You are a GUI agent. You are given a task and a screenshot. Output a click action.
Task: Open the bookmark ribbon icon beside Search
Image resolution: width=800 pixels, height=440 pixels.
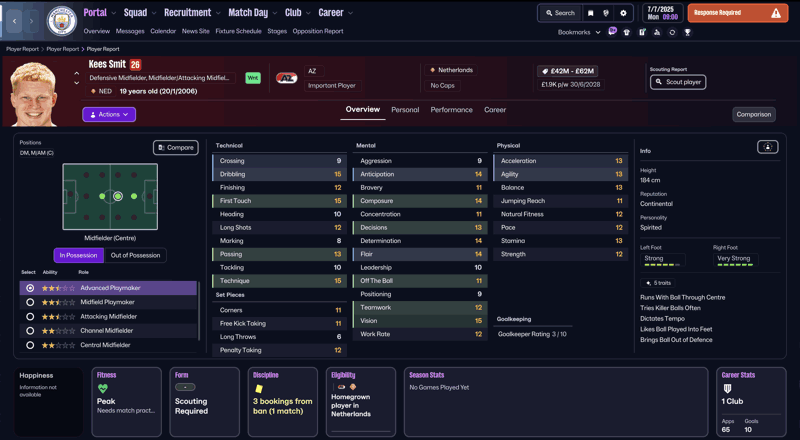[x=590, y=13]
